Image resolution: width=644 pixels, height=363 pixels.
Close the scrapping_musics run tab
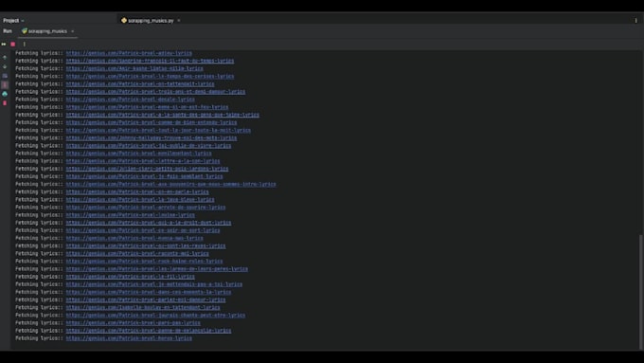[x=73, y=31]
